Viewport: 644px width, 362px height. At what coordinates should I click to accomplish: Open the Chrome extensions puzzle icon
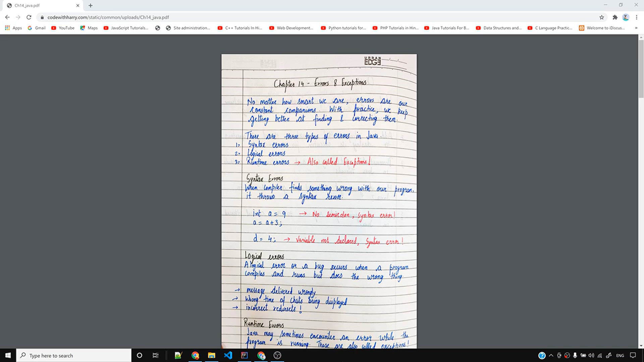click(615, 17)
